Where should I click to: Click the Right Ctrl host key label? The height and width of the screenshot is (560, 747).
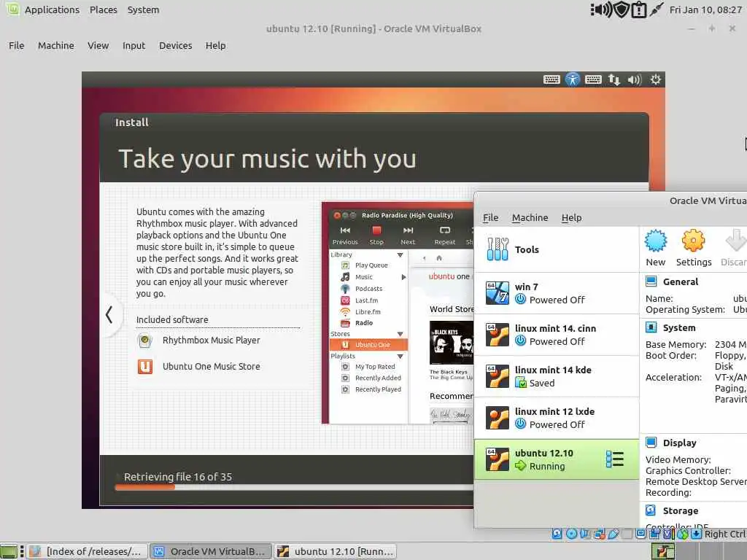coord(724,534)
